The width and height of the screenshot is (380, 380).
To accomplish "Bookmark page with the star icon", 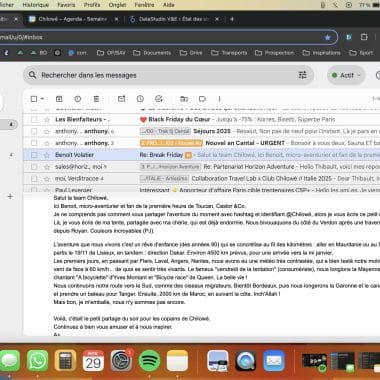I will pyautogui.click(x=328, y=37).
